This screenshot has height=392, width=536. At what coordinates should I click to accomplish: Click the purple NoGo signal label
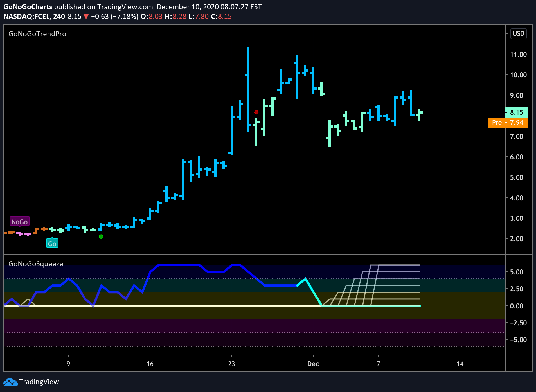pos(19,222)
